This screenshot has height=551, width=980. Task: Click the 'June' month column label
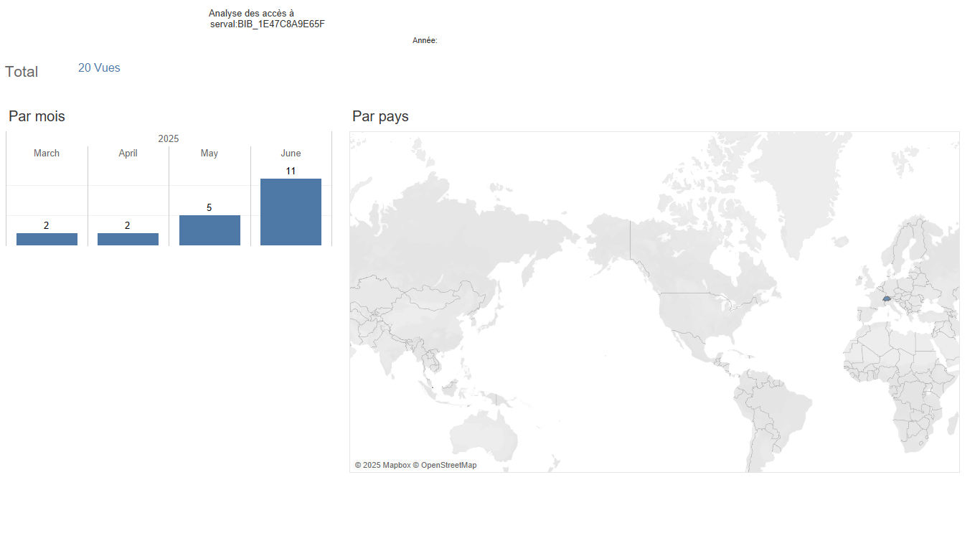pos(291,154)
